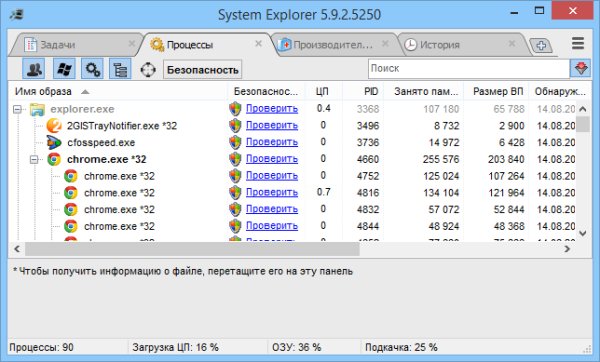Sort by Обнаруж... column header
The image size is (600, 362).
pos(559,91)
